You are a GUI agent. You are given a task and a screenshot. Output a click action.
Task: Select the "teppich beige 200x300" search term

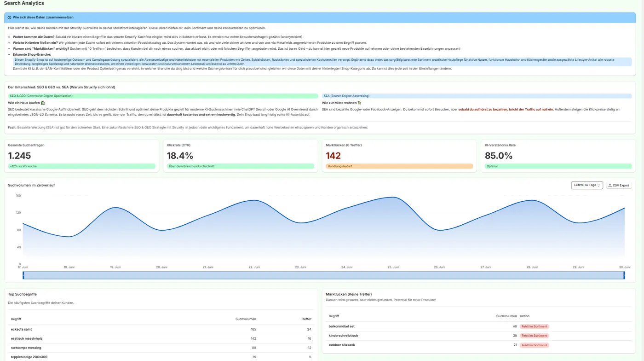tap(29, 357)
